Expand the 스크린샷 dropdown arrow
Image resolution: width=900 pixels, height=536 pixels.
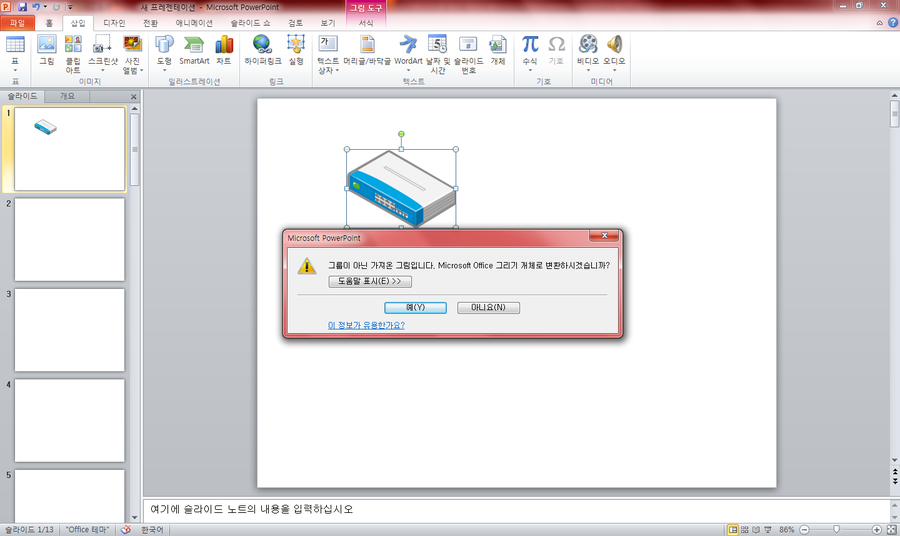(103, 71)
